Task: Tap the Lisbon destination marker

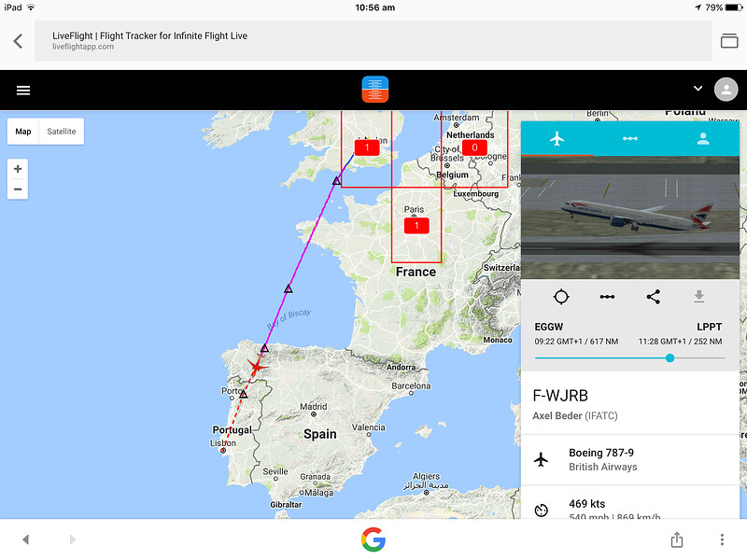Action: (223, 451)
